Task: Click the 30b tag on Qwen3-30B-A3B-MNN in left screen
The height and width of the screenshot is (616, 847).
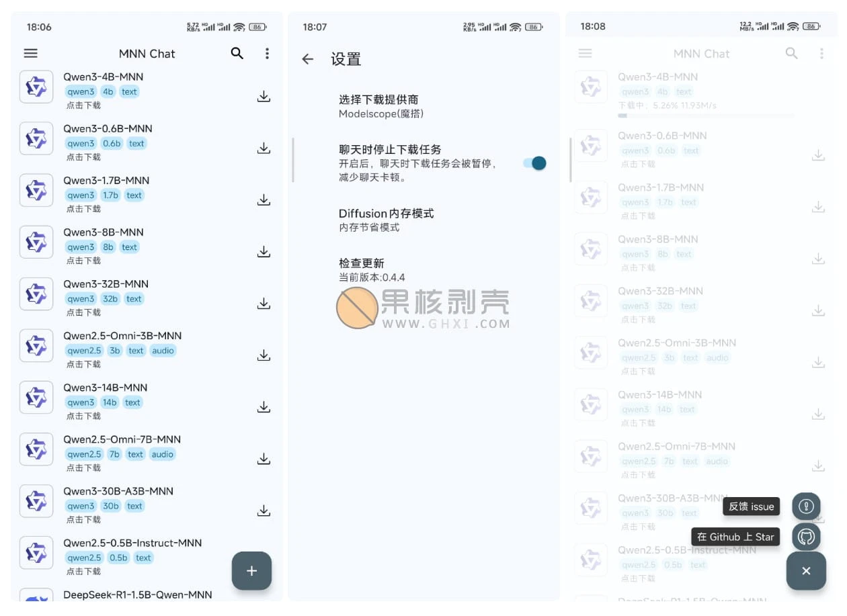Action: point(111,506)
